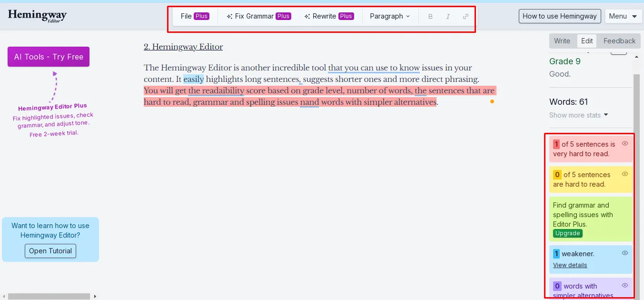
Task: Click the Hemingway Editor logo
Action: [x=37, y=16]
